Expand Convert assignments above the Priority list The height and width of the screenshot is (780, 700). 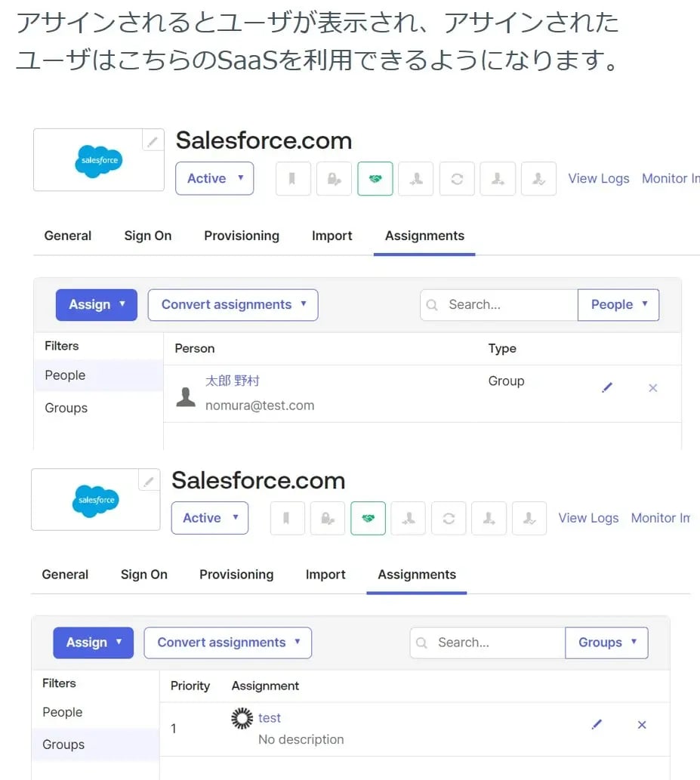click(x=228, y=643)
